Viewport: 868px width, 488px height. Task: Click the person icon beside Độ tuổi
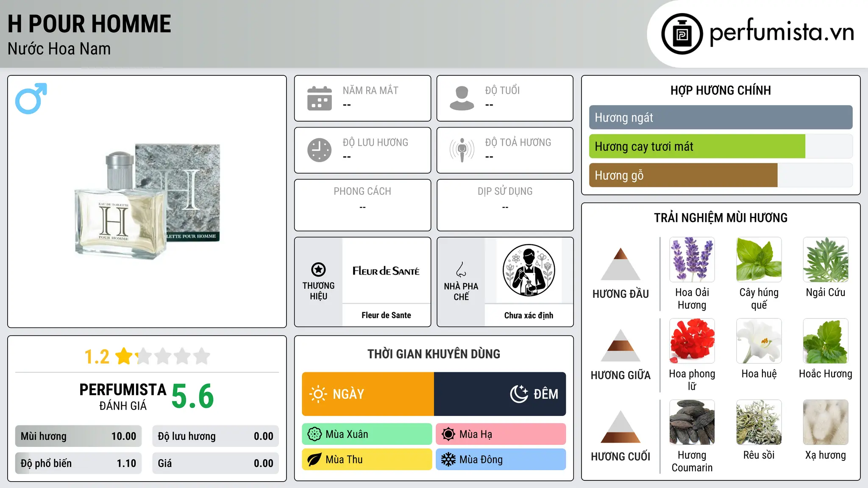pyautogui.click(x=462, y=98)
